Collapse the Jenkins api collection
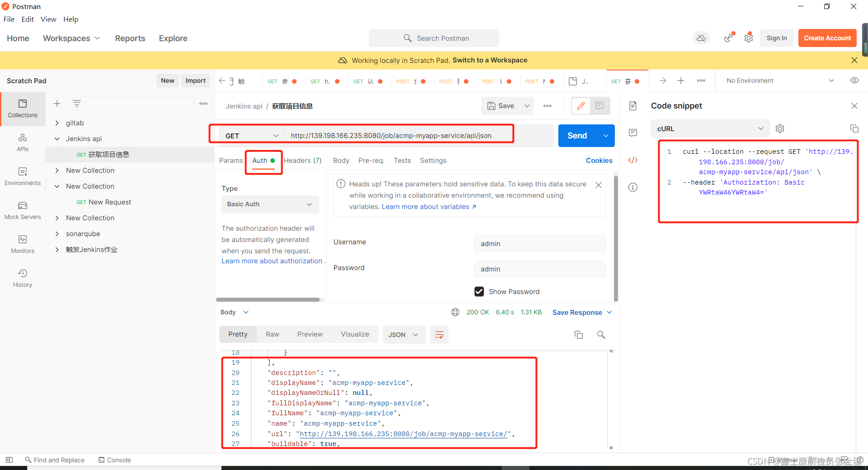 click(57, 138)
